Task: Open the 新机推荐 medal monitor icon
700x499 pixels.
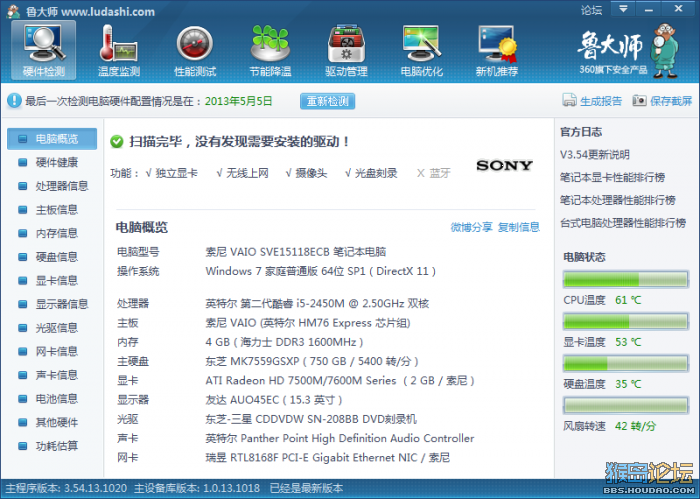Action: coord(497,50)
